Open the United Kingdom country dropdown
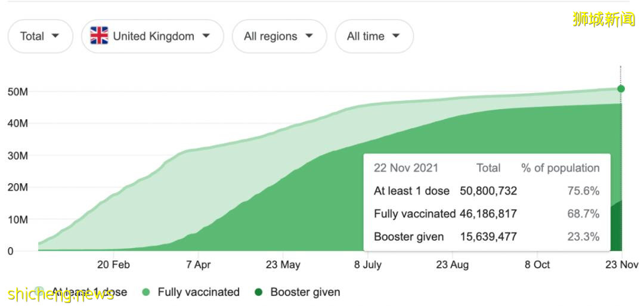 (x=152, y=36)
